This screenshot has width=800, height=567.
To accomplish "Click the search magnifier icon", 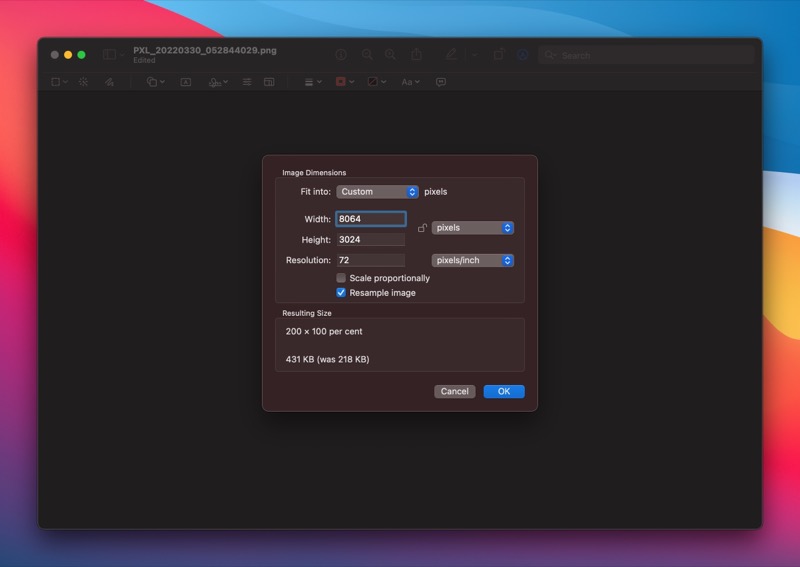I will pyautogui.click(x=549, y=55).
